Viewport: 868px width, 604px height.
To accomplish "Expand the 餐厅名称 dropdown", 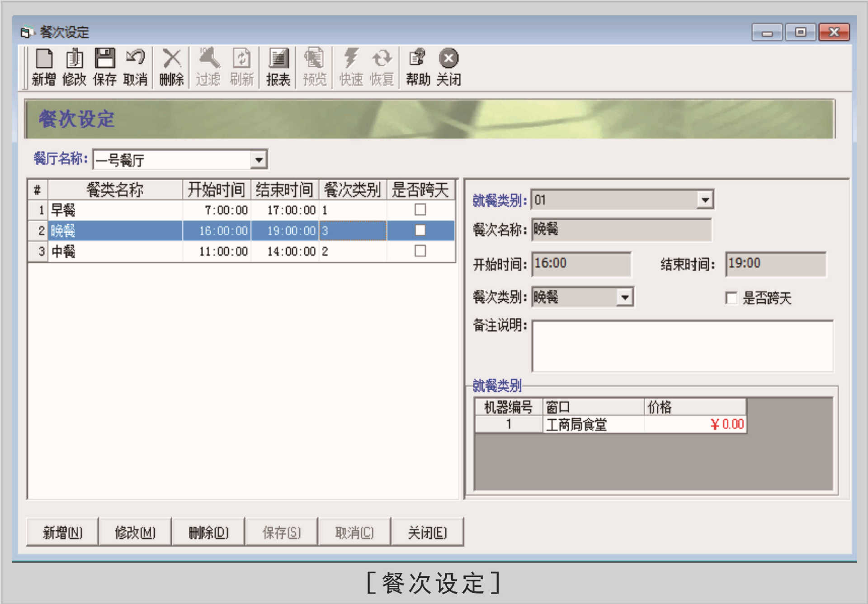I will (259, 160).
